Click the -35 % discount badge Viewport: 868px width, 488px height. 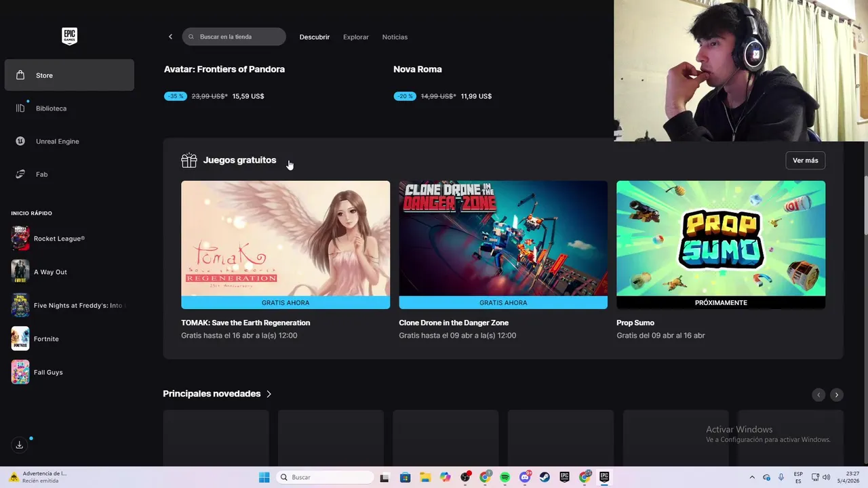click(176, 96)
